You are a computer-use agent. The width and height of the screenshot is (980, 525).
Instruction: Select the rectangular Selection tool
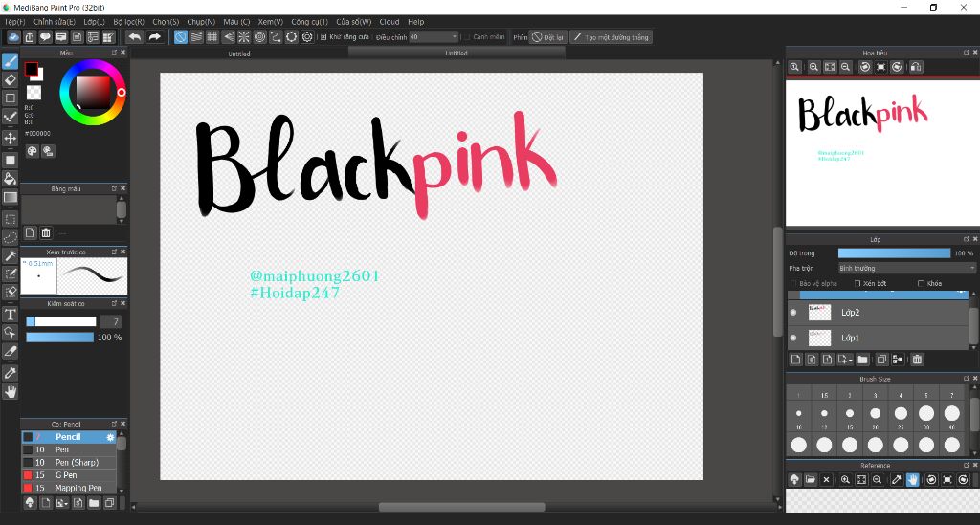click(x=10, y=219)
